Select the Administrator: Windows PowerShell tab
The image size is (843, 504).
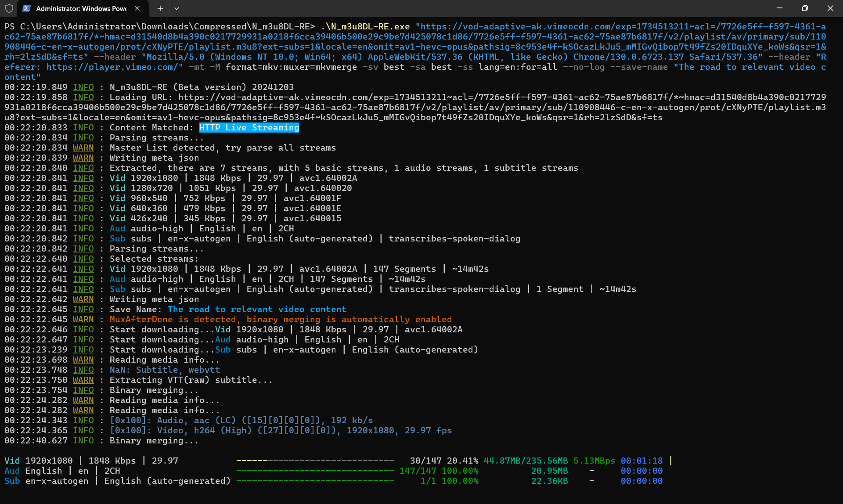(x=81, y=8)
